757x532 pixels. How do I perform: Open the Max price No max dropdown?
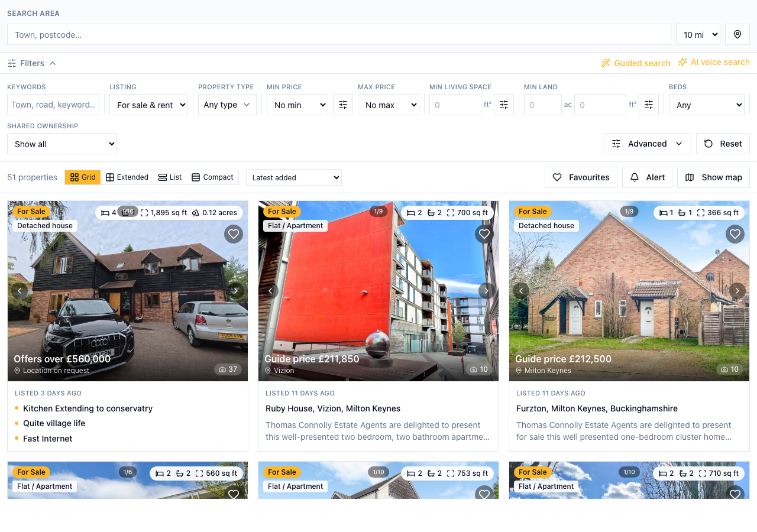[x=389, y=105]
